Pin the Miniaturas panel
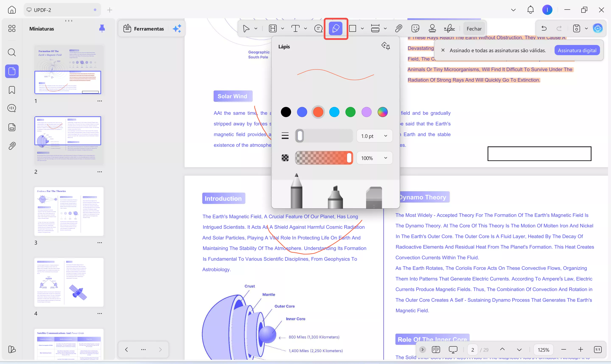Image resolution: width=611 pixels, height=364 pixels. click(102, 28)
